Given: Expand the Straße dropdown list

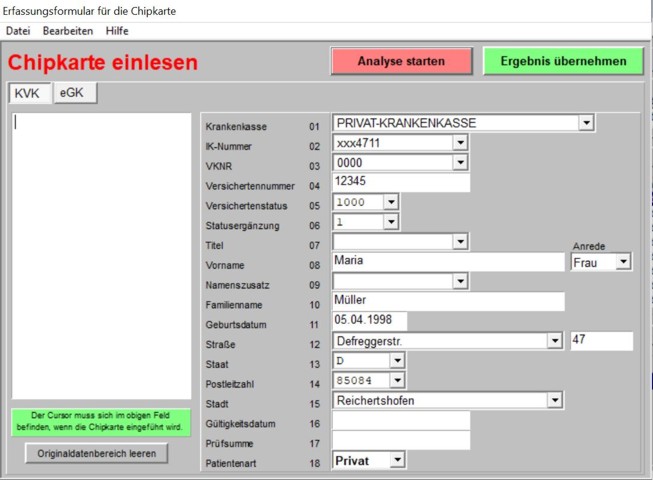Looking at the screenshot, I should [555, 341].
